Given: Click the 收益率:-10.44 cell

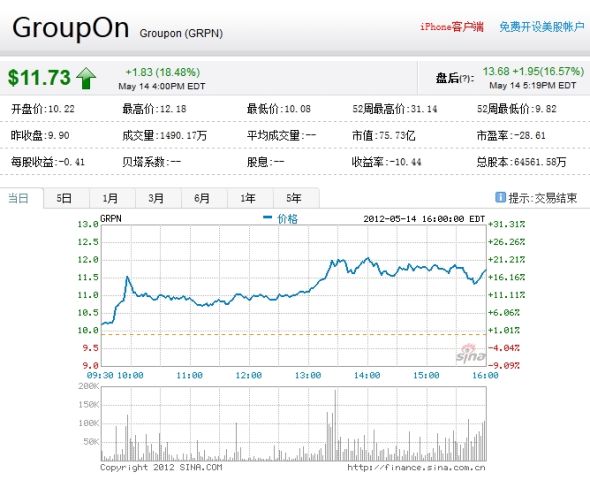Looking at the screenshot, I should [386, 162].
